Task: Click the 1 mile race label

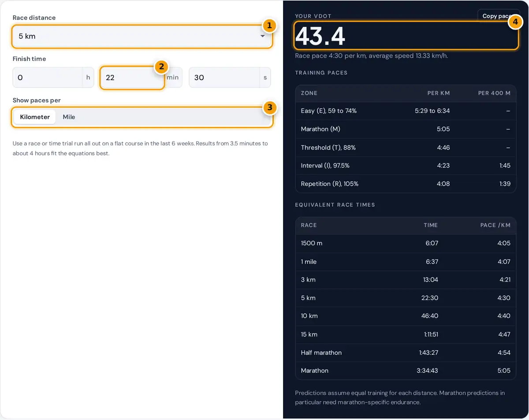Action: [309, 262]
